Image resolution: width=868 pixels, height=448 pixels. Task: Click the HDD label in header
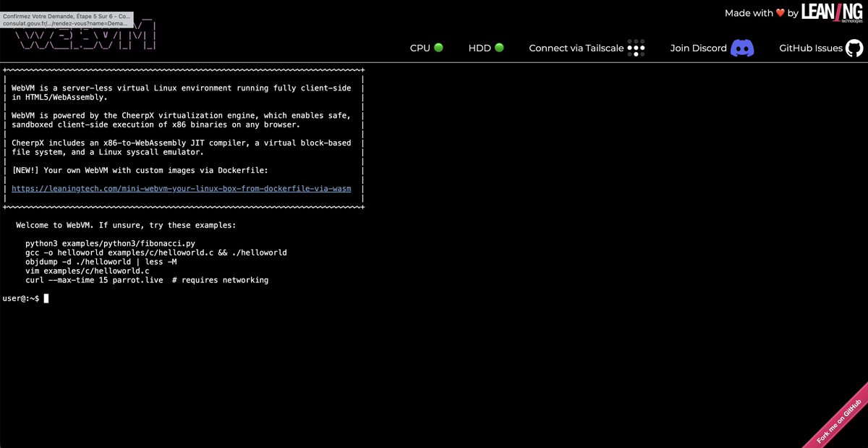[x=480, y=48]
